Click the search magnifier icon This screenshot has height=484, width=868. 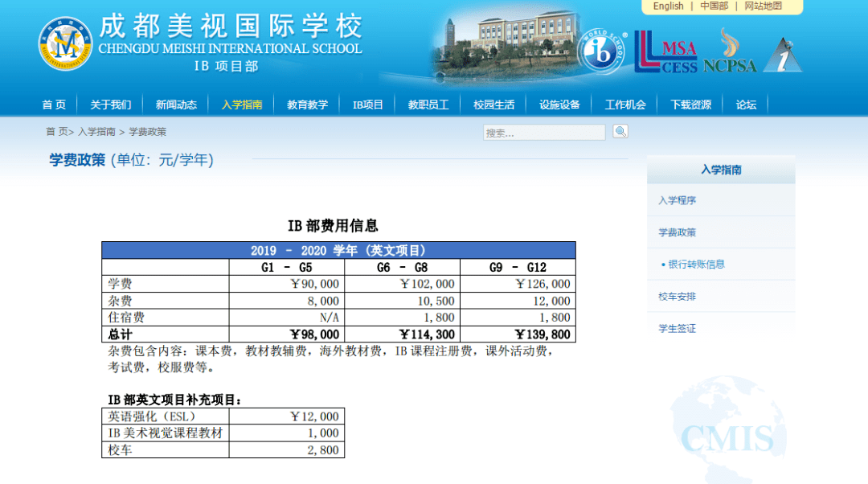pos(620,131)
